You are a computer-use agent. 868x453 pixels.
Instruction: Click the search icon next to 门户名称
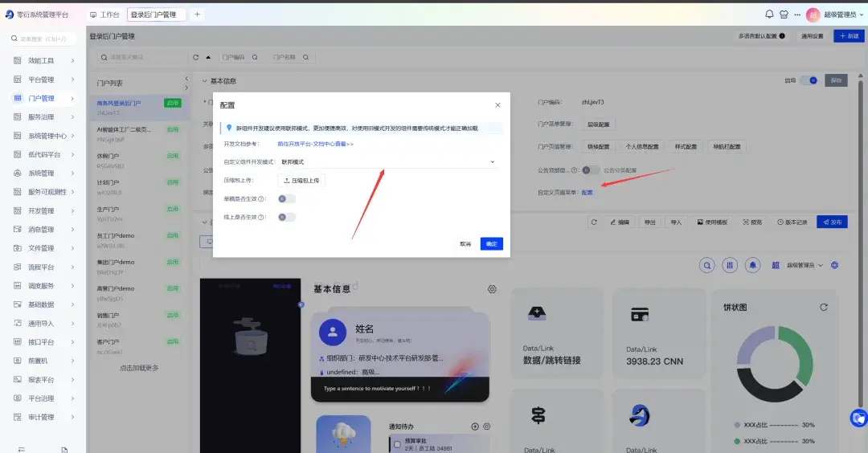coord(305,57)
